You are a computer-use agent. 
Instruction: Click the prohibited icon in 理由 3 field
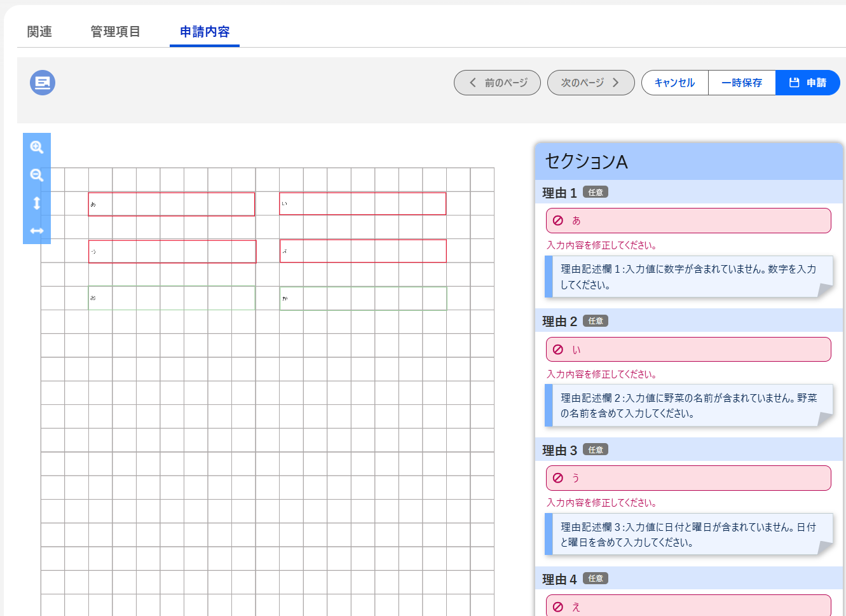(x=558, y=478)
